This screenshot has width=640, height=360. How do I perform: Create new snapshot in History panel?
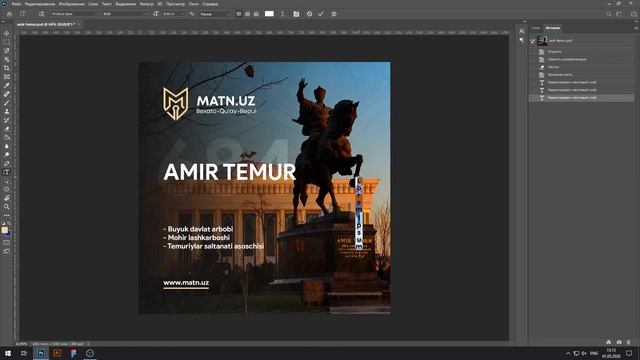click(x=619, y=342)
